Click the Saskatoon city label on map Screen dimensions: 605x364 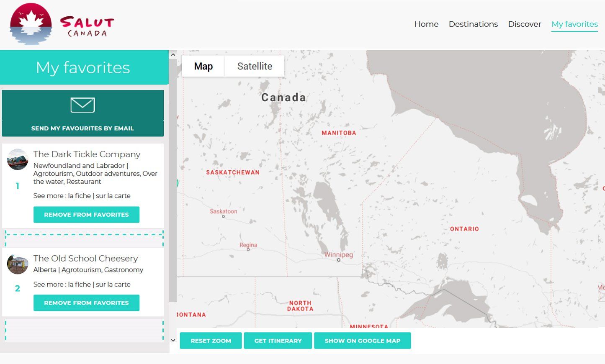tap(223, 211)
